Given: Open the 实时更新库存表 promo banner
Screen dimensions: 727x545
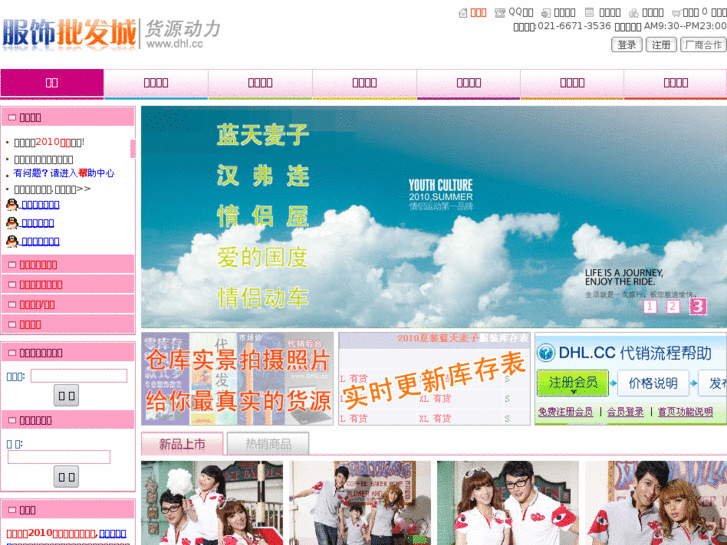Looking at the screenshot, I should pos(434,378).
